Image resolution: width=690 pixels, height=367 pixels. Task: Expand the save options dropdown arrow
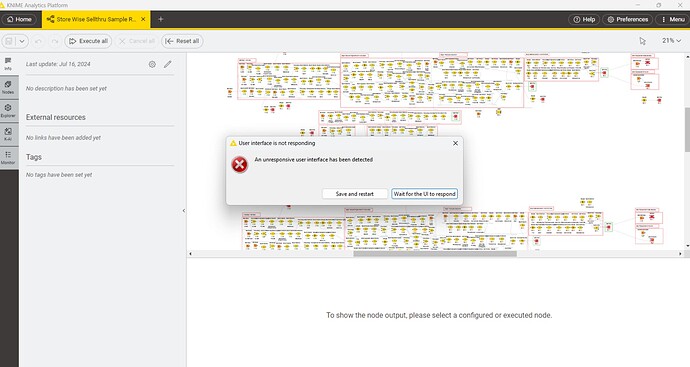(x=22, y=41)
